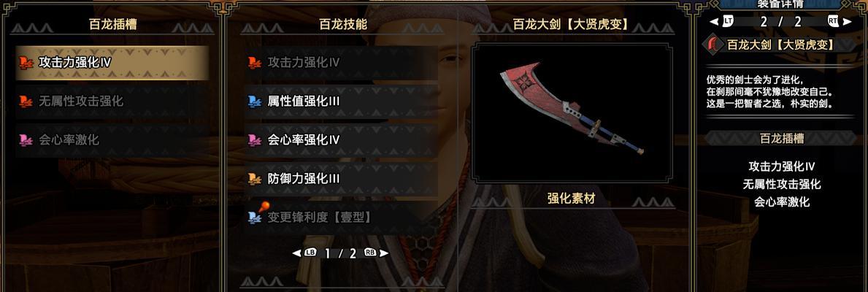Go to previous skill page with LB arrow
Image resolution: width=868 pixels, height=292 pixels.
[x=304, y=253]
